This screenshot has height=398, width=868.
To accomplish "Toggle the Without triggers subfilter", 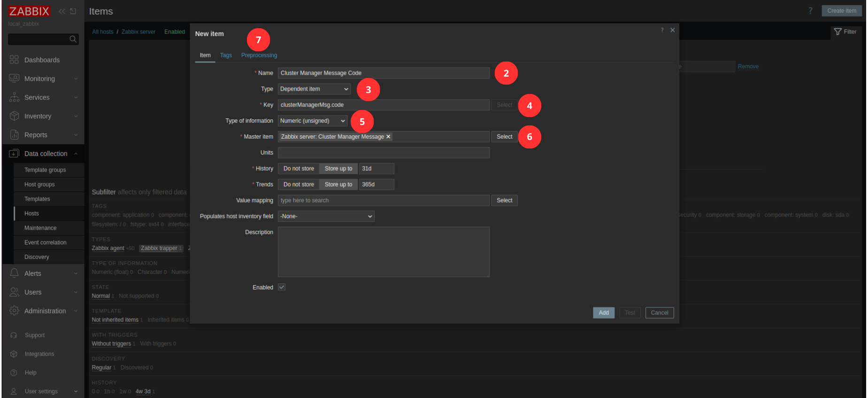I will pos(111,343).
